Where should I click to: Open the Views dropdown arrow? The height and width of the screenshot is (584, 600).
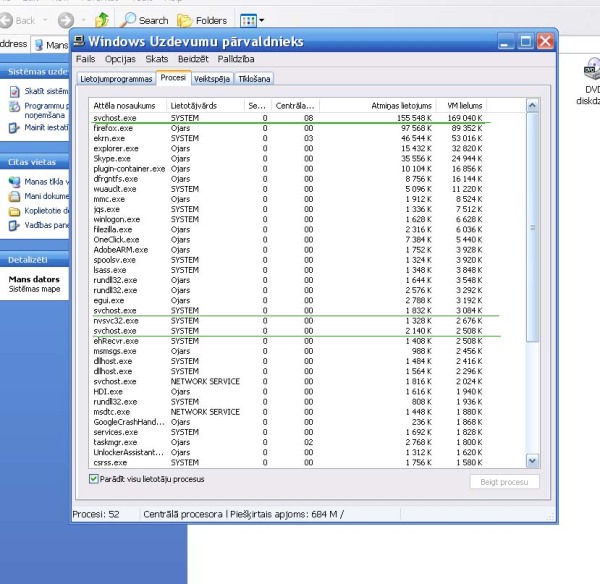[x=261, y=20]
